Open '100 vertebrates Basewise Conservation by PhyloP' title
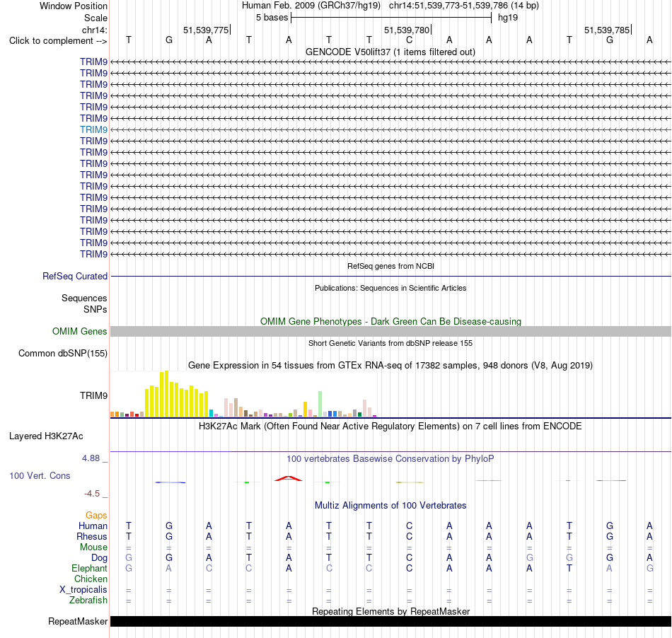The width and height of the screenshot is (672, 638). [390, 459]
